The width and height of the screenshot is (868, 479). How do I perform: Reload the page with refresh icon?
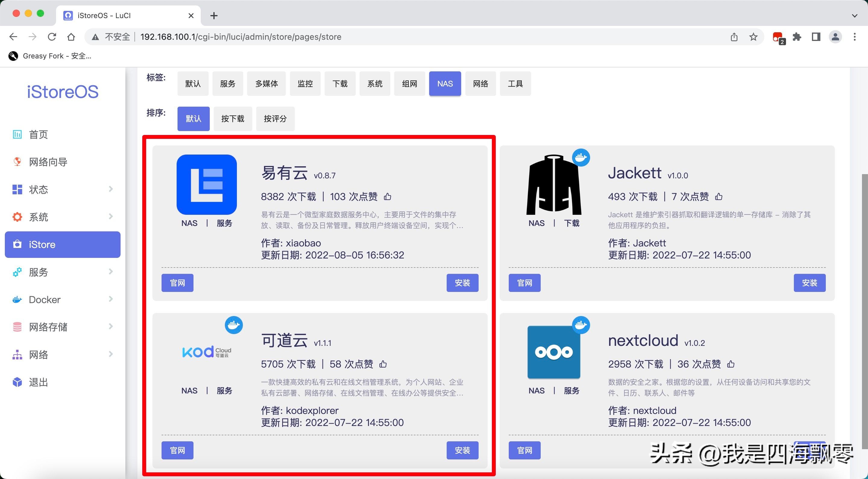52,37
